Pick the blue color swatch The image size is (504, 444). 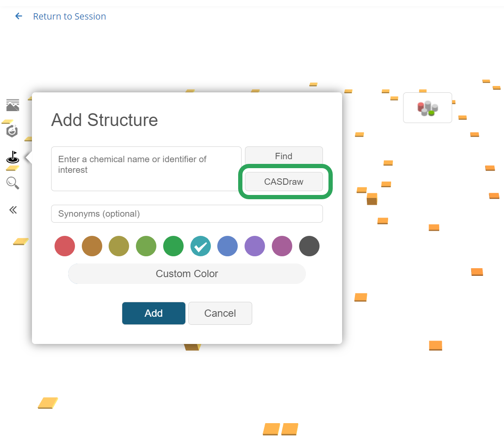[x=228, y=246]
